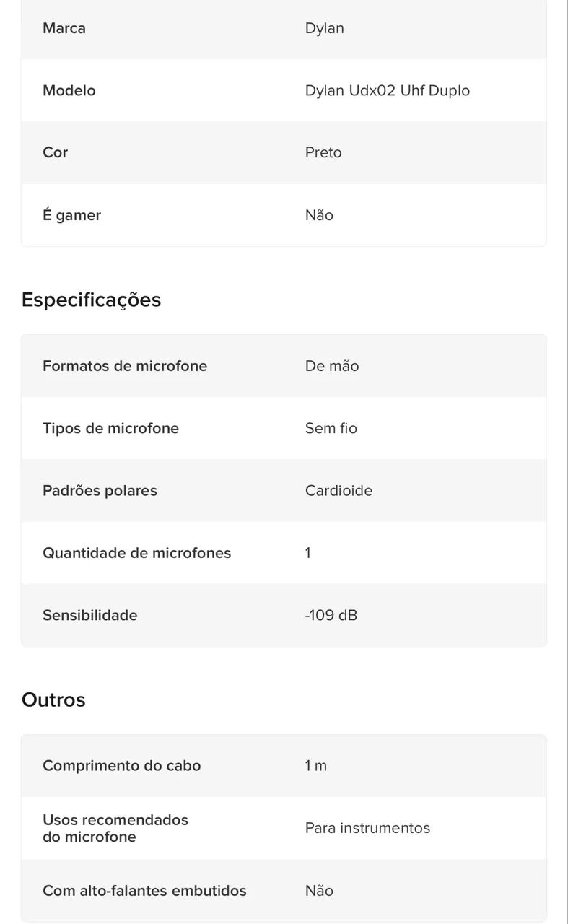Click the Outros section heading
Image resolution: width=568 pixels, height=924 pixels.
pos(53,699)
